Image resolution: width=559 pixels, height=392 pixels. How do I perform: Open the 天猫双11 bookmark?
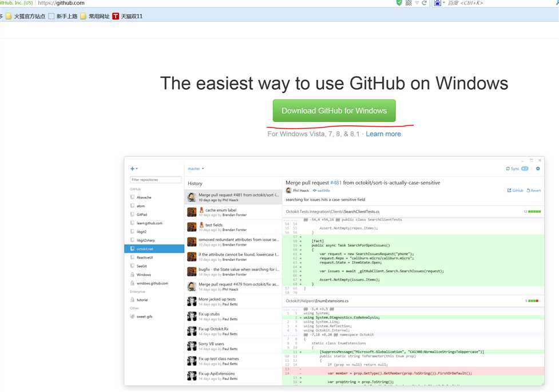point(127,17)
